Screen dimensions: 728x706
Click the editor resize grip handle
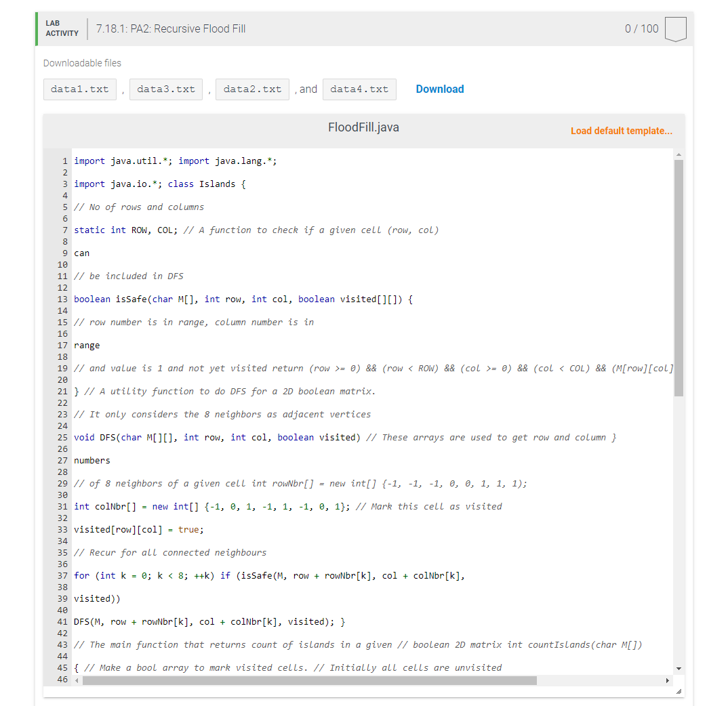click(x=679, y=692)
